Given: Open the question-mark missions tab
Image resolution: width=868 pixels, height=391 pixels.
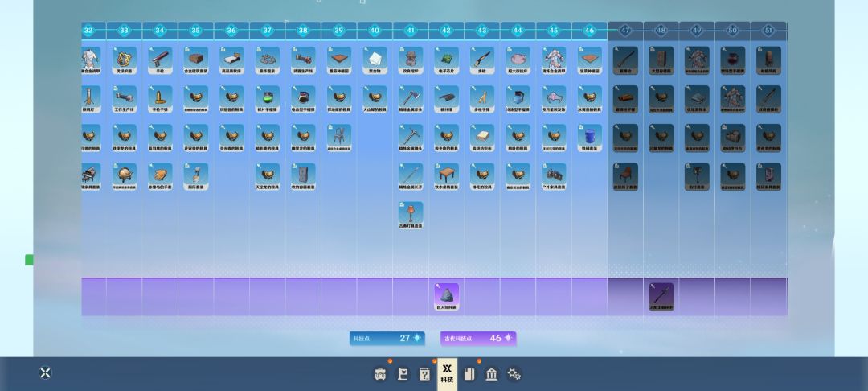Looking at the screenshot, I should tap(424, 374).
